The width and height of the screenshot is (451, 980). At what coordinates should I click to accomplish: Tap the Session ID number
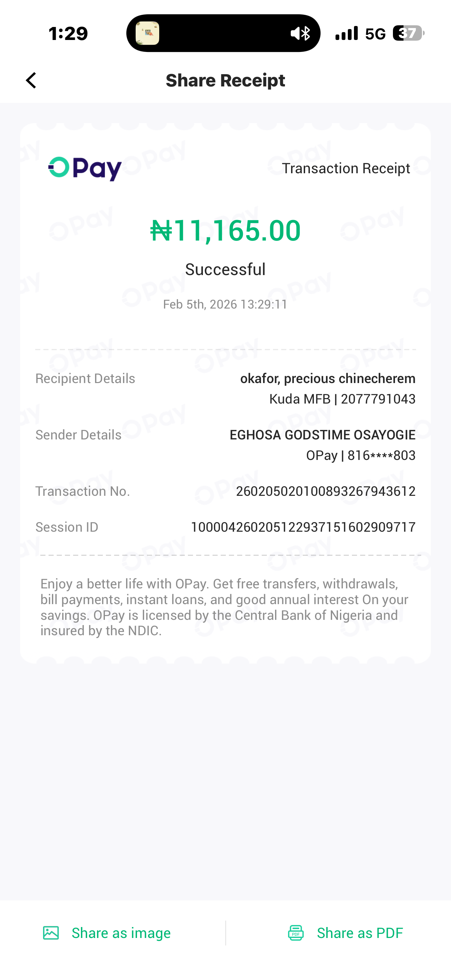303,527
